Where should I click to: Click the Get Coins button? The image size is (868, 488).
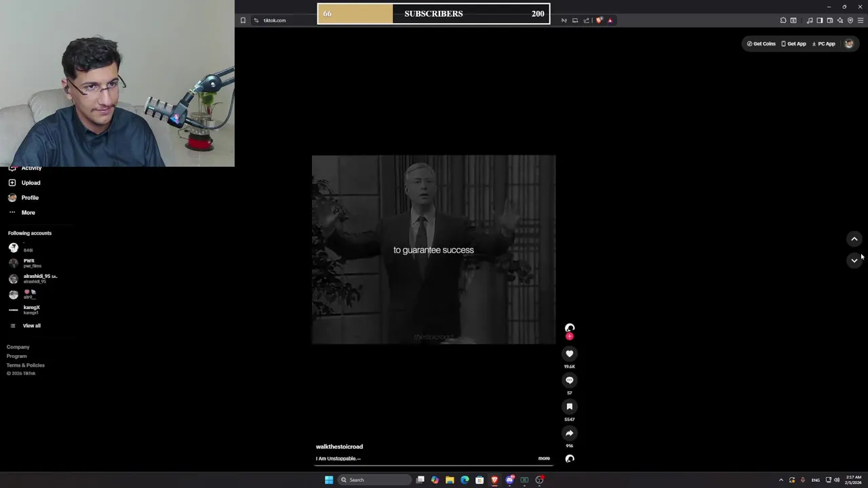[761, 44]
